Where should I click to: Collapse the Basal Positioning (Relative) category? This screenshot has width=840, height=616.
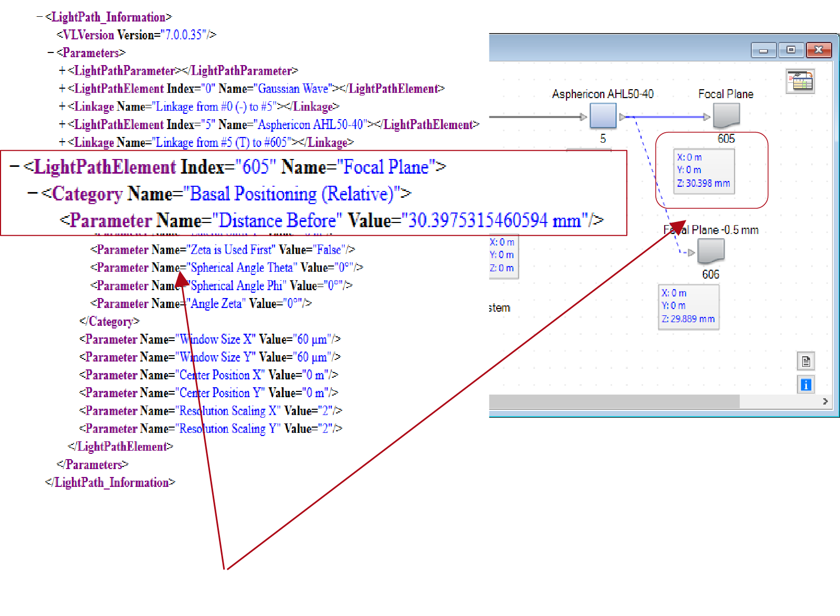point(33,194)
